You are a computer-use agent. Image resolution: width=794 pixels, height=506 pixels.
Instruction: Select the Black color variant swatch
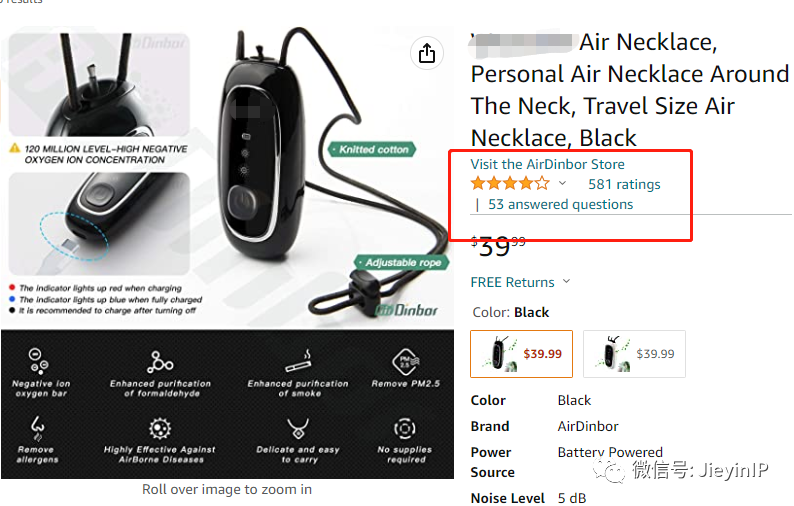click(521, 354)
